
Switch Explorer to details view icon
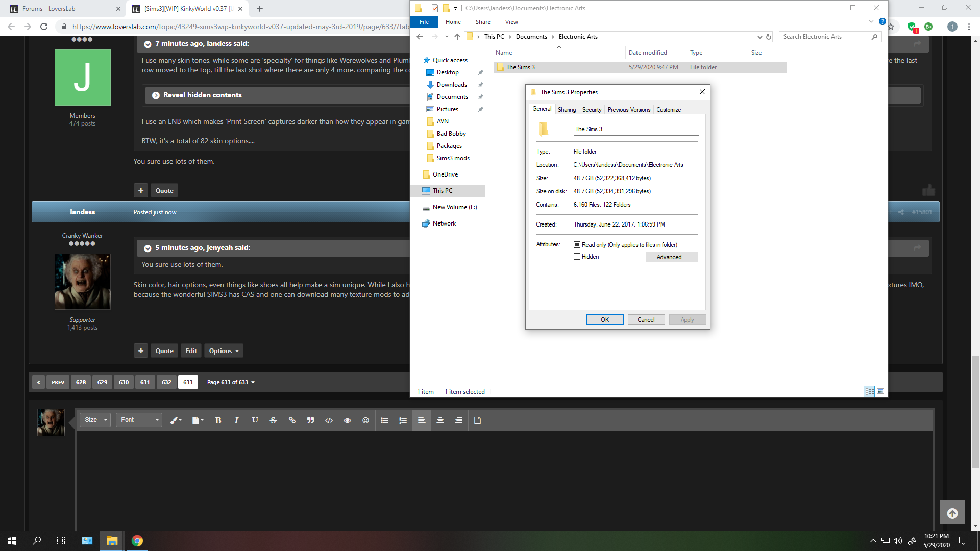(869, 391)
